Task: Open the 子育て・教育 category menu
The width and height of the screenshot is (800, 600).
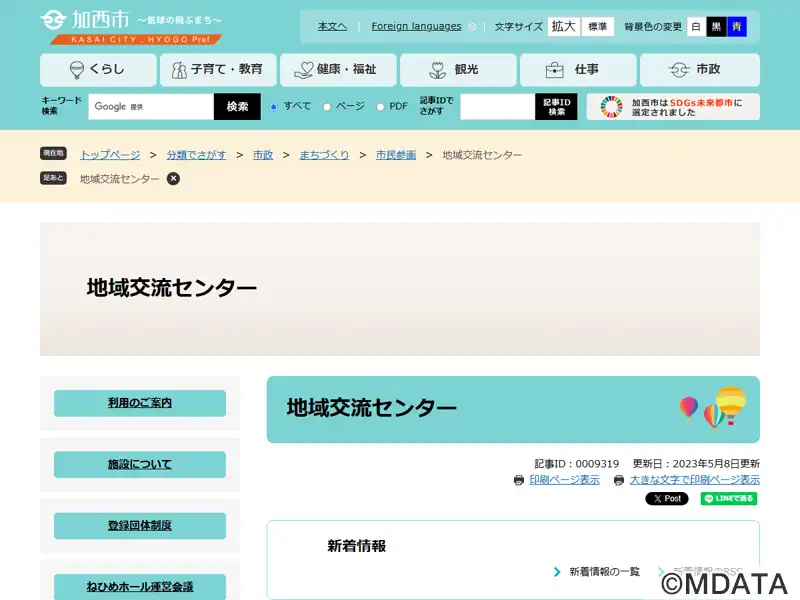Action: click(217, 70)
